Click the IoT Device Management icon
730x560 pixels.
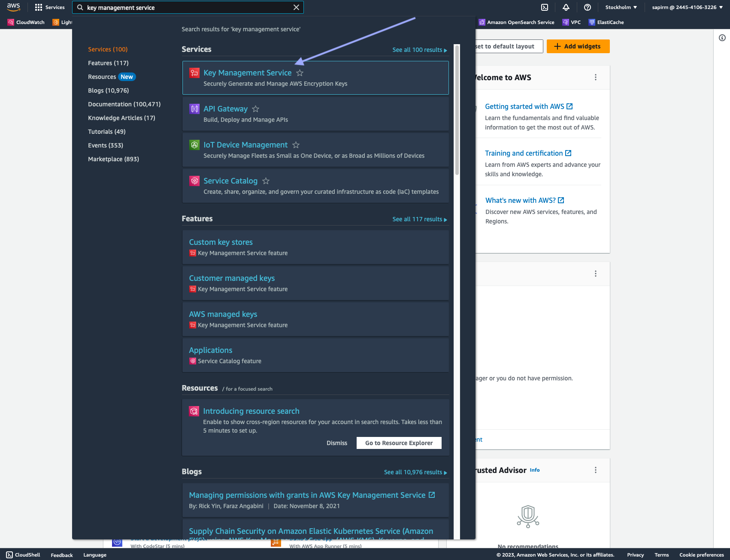point(194,145)
